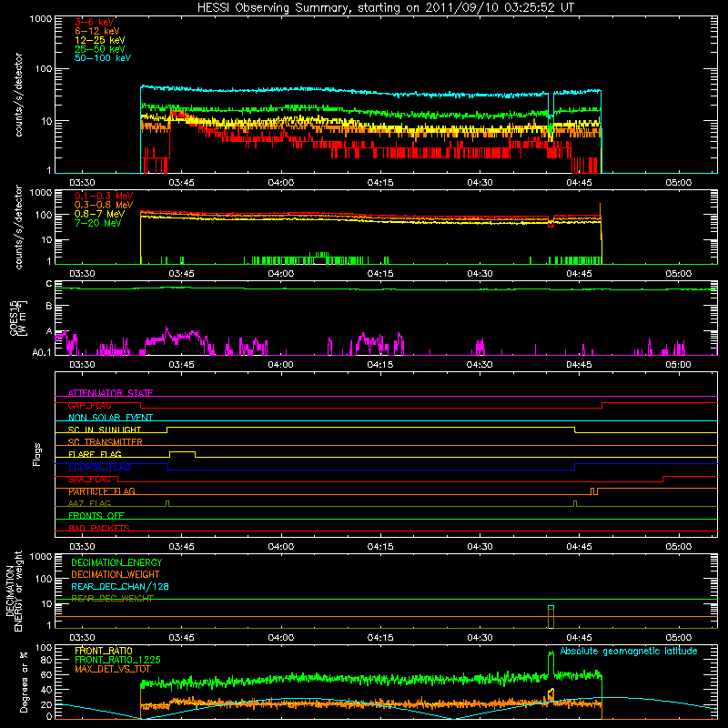This screenshot has width=728, height=728.
Task: Click the B level tick label in GOES panel
Action: 49,307
